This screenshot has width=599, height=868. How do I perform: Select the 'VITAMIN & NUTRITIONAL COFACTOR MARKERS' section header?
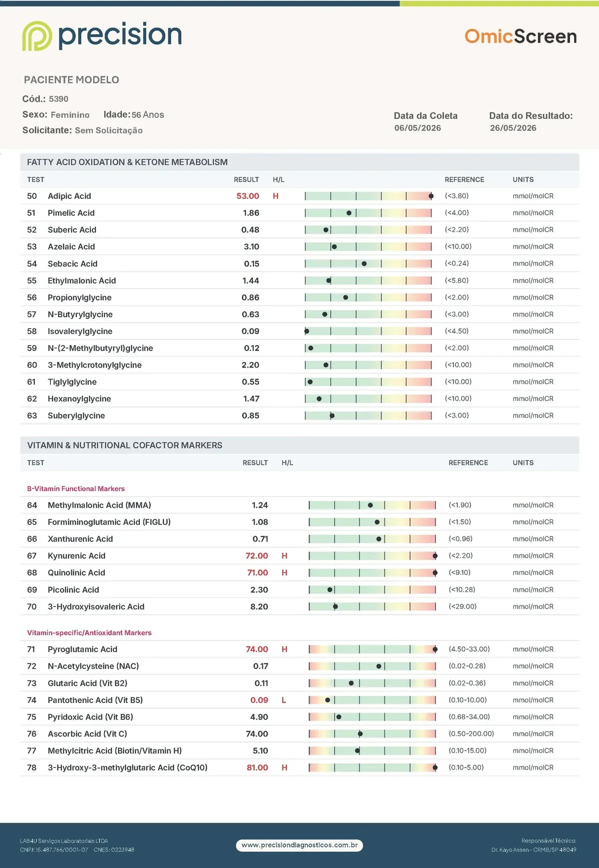125,445
